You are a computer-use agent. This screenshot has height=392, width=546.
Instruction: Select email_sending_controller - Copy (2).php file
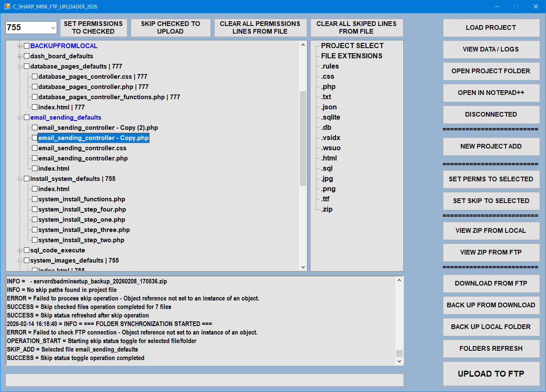tap(98, 128)
